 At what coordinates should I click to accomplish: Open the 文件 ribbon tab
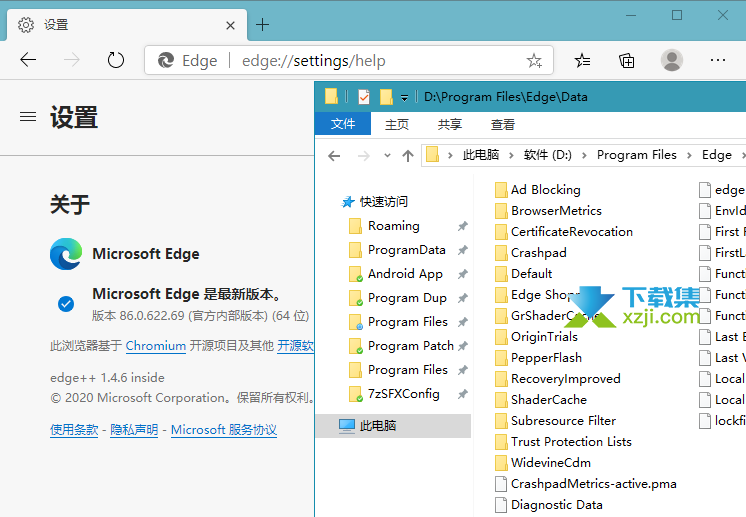[x=343, y=124]
